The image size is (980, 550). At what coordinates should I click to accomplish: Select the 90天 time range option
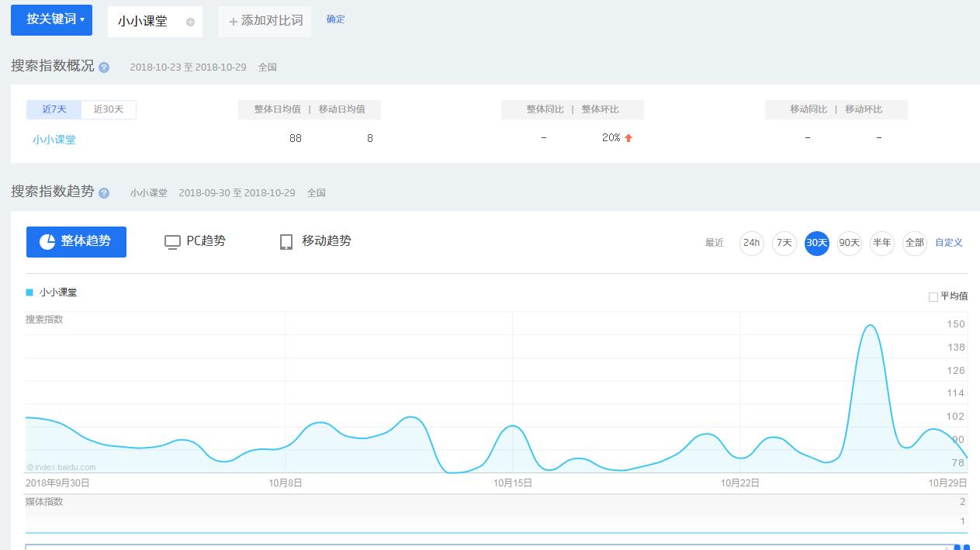(849, 243)
